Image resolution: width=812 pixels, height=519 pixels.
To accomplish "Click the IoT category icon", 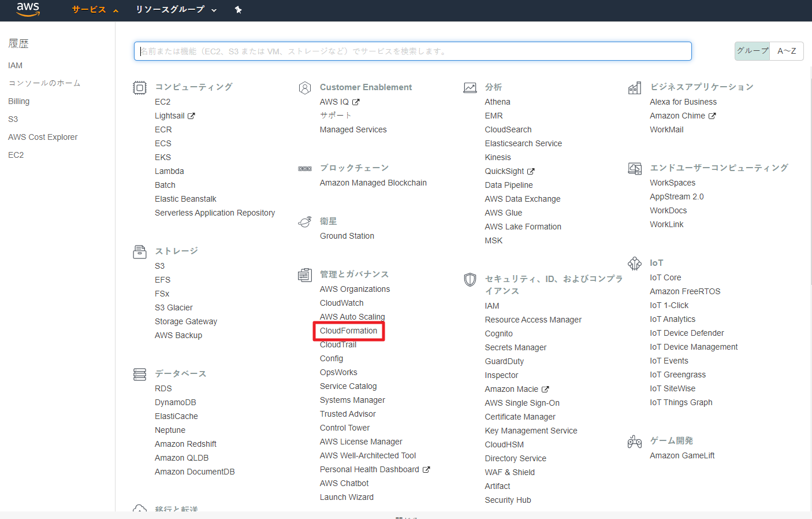I will click(x=635, y=264).
